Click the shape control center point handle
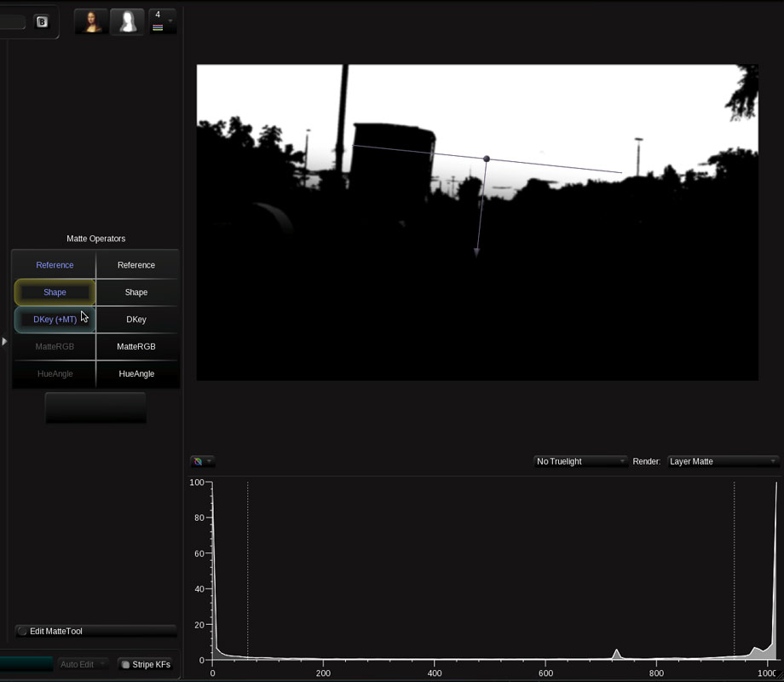The height and width of the screenshot is (682, 784). (487, 159)
